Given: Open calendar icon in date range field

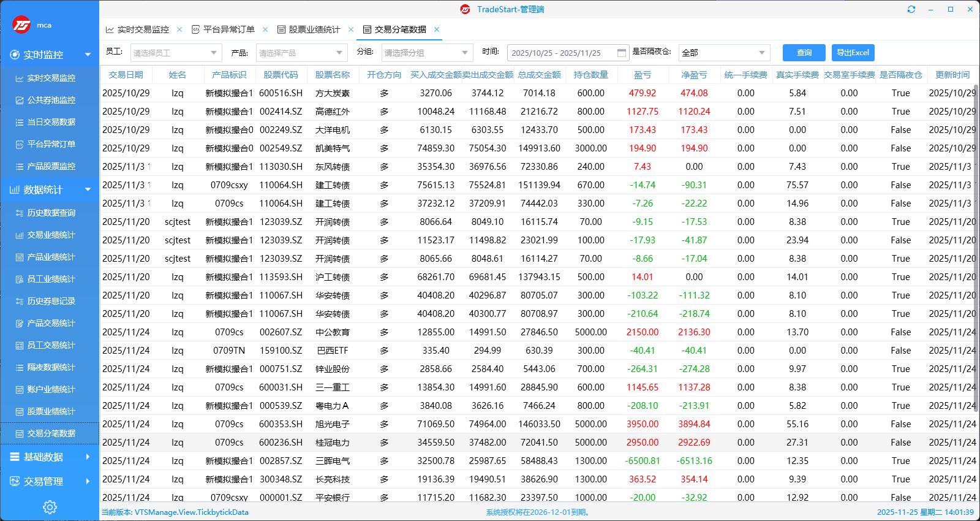Looking at the screenshot, I should [x=622, y=53].
